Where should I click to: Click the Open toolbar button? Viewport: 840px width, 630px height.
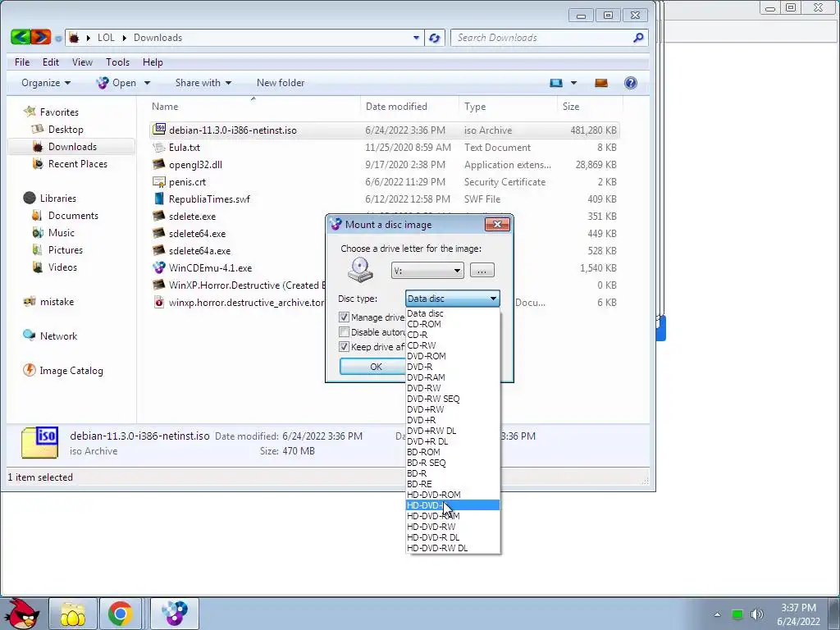117,83
